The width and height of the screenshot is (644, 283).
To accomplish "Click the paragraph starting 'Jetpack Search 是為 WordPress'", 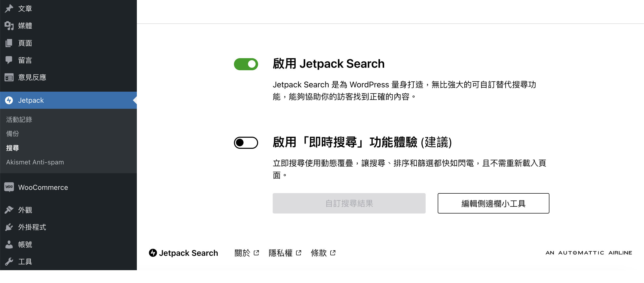I will click(405, 91).
